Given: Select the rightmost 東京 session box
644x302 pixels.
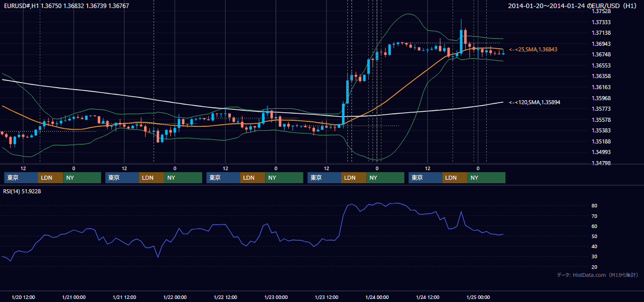Looking at the screenshot, I should 425,178.
